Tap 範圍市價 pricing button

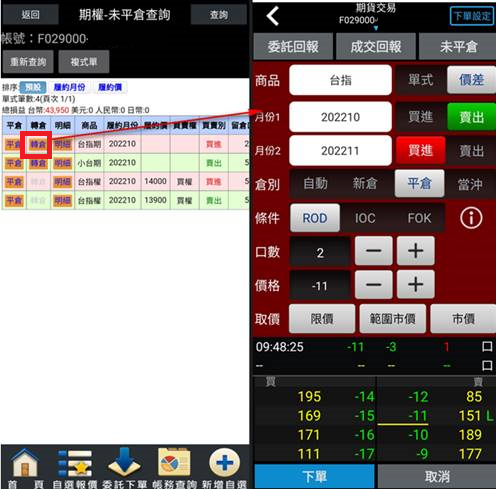coord(392,319)
